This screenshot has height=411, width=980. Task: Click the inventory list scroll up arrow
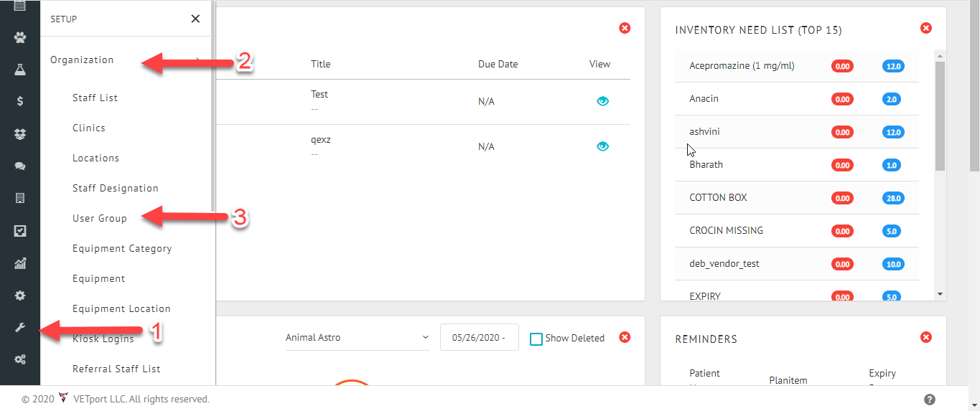(940, 55)
